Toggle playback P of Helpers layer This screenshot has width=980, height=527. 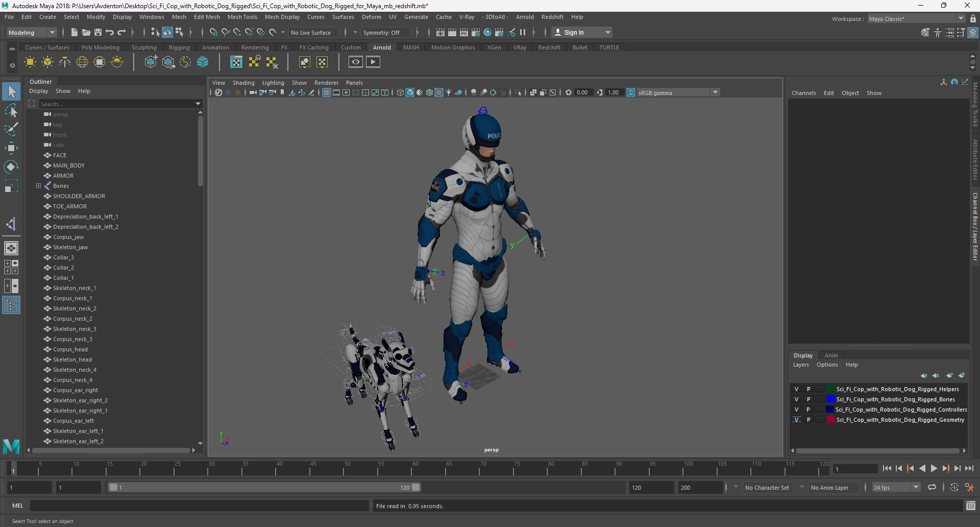[808, 389]
